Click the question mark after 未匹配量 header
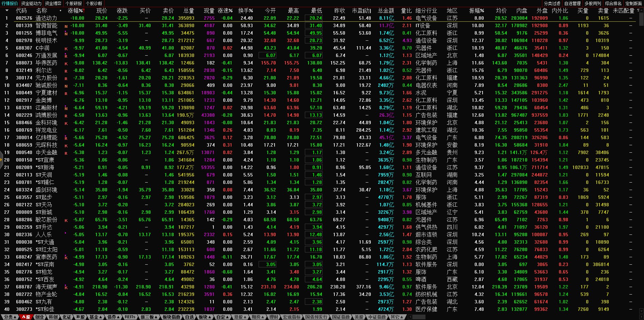The image size is (644, 320). (638, 11)
